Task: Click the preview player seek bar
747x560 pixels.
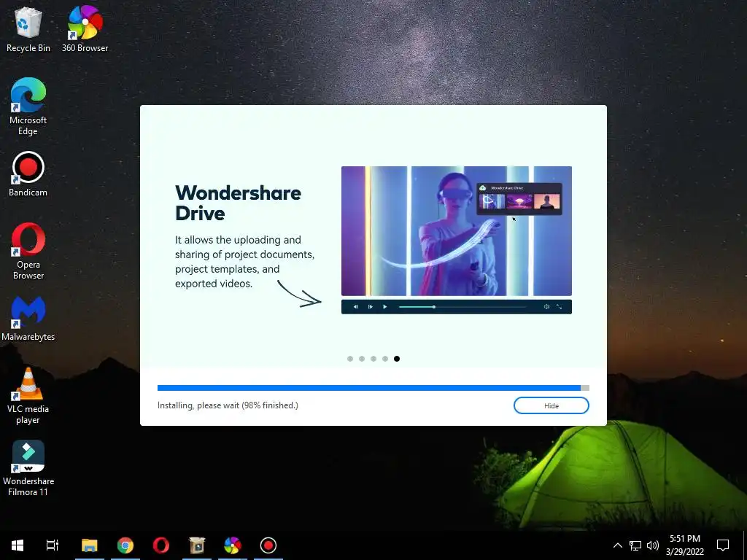Action: point(462,307)
